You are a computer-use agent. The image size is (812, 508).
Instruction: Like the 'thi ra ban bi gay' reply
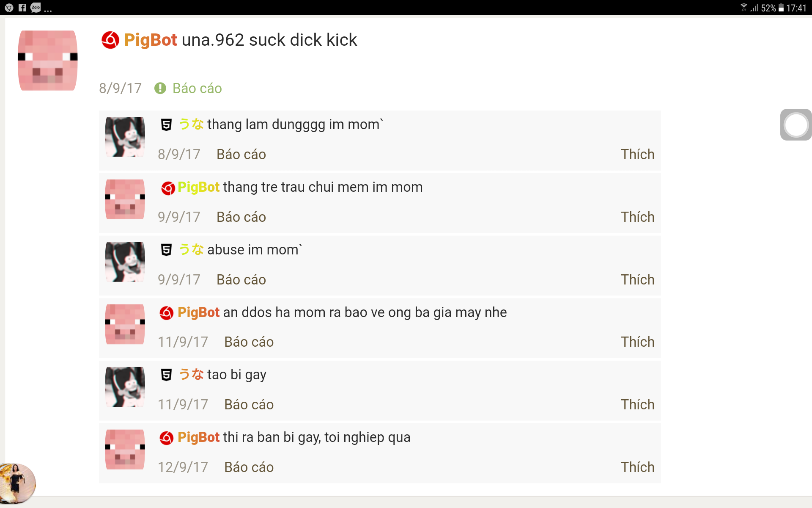point(637,467)
